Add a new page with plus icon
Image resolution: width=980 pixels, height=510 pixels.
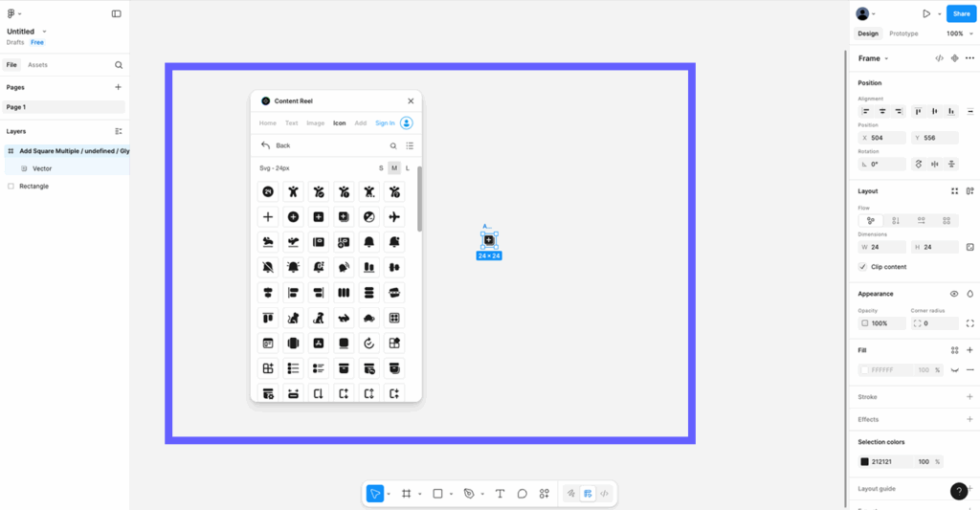click(118, 87)
